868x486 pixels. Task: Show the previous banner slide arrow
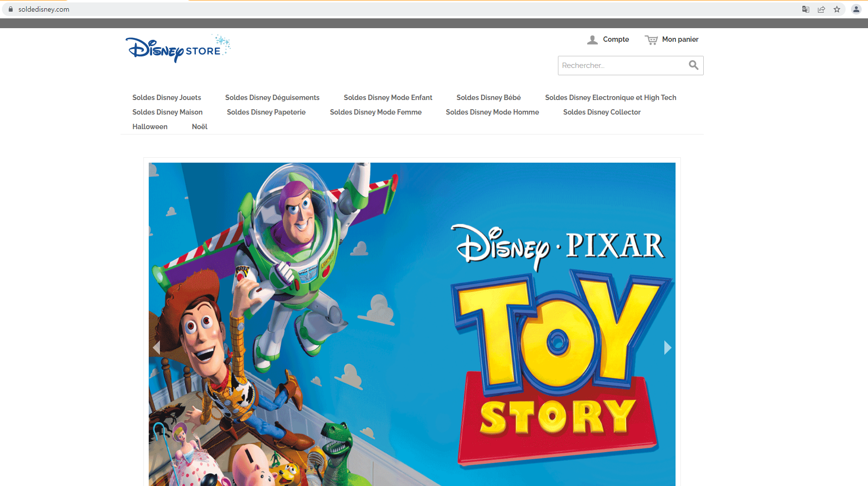156,347
